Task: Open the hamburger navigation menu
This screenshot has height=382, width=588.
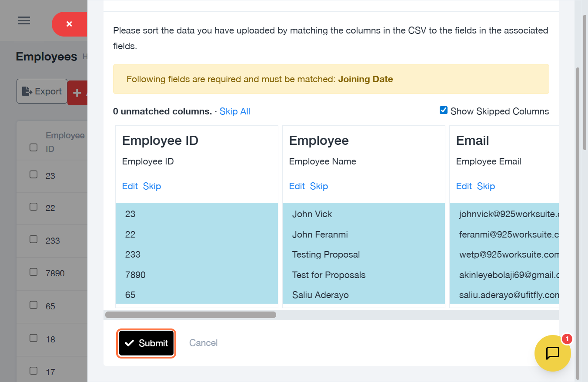Action: click(x=24, y=20)
